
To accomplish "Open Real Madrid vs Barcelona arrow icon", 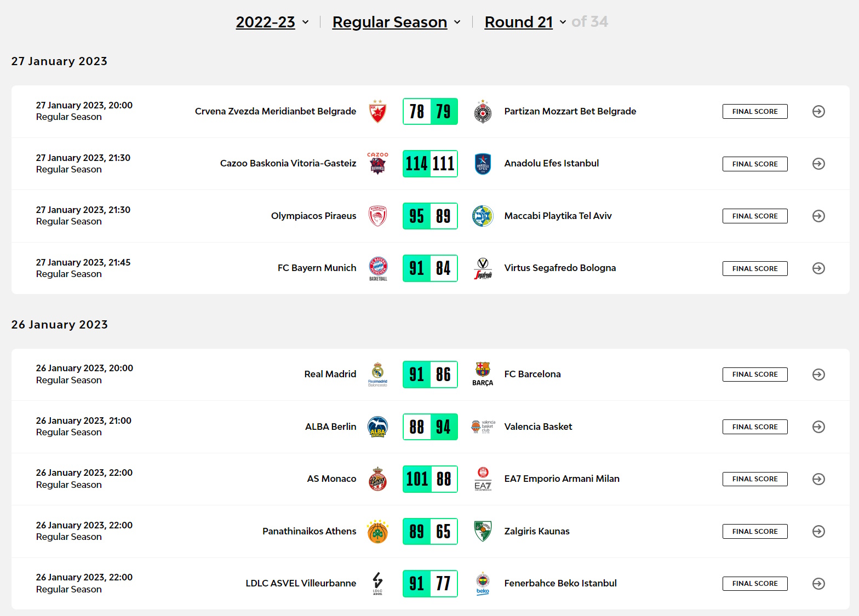I will tap(818, 375).
